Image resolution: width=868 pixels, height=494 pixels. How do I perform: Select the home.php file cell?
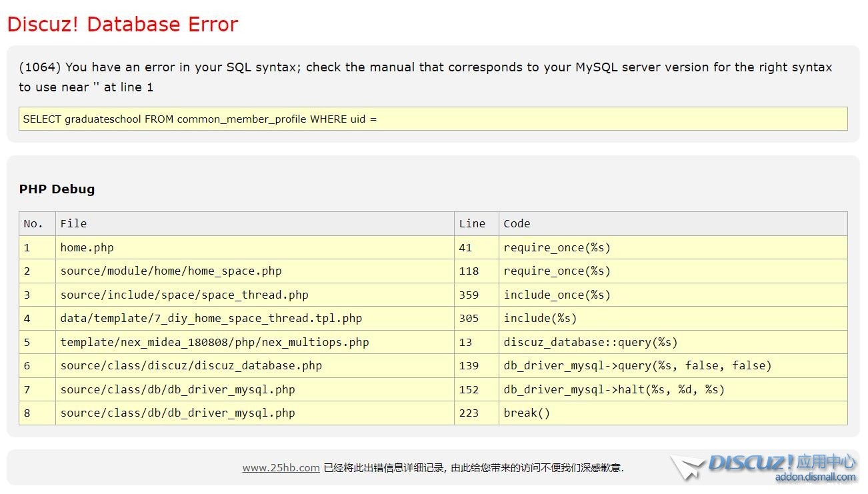tap(87, 248)
